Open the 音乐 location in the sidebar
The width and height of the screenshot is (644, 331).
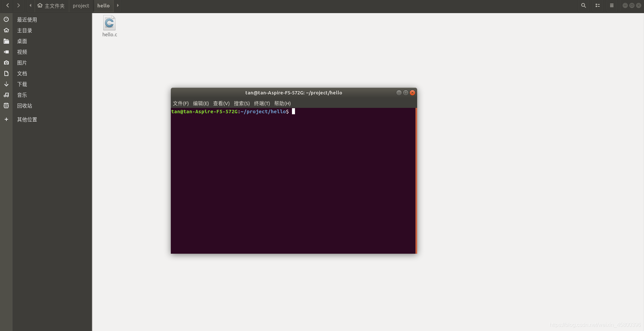tap(22, 95)
